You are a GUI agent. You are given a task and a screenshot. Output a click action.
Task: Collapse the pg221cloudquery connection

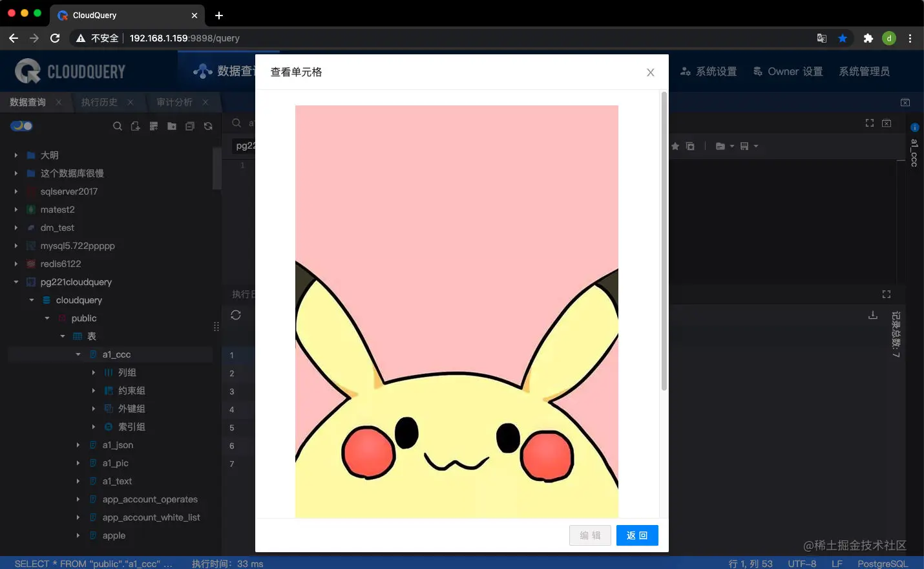click(16, 282)
